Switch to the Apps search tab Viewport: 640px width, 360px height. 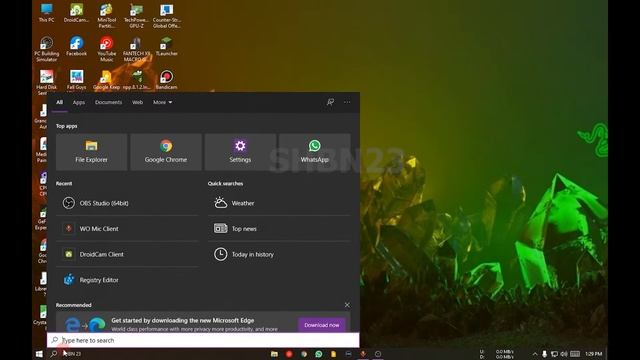[x=79, y=102]
